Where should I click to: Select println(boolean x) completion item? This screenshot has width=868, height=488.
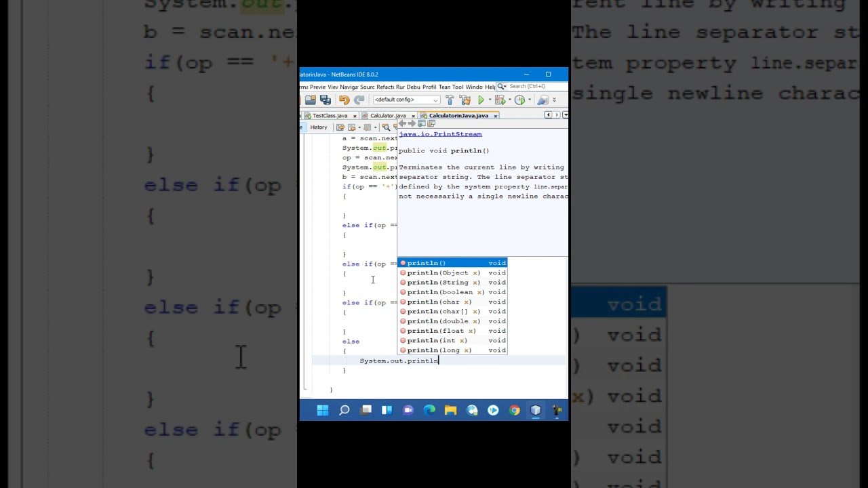[x=452, y=292]
